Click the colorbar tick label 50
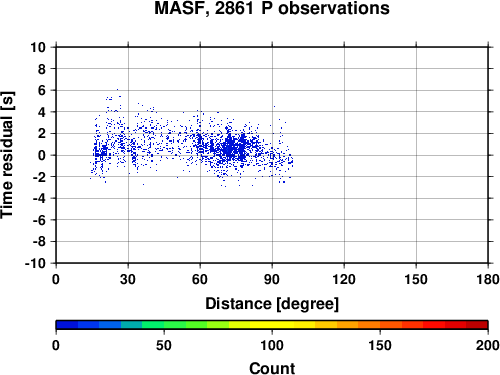The height and width of the screenshot is (375, 500). (x=164, y=345)
